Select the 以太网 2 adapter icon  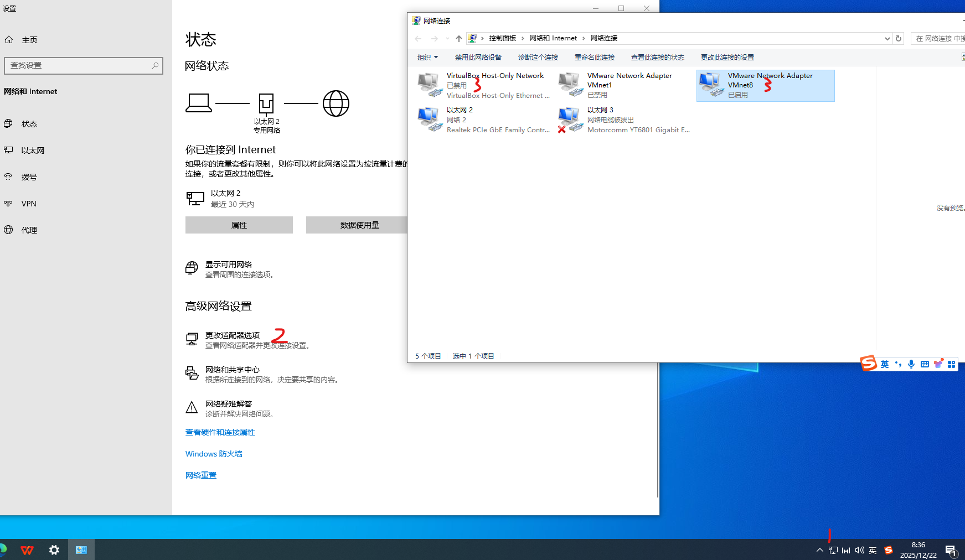pyautogui.click(x=430, y=120)
